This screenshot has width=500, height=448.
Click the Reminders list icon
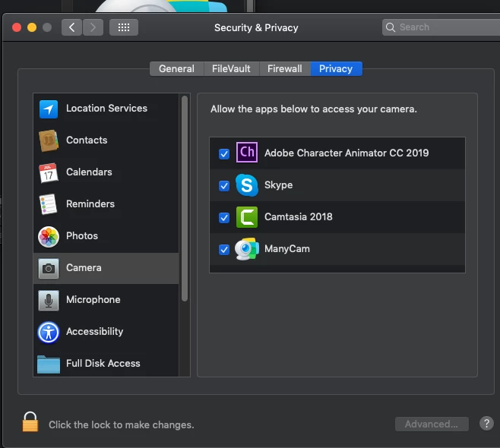coord(49,204)
